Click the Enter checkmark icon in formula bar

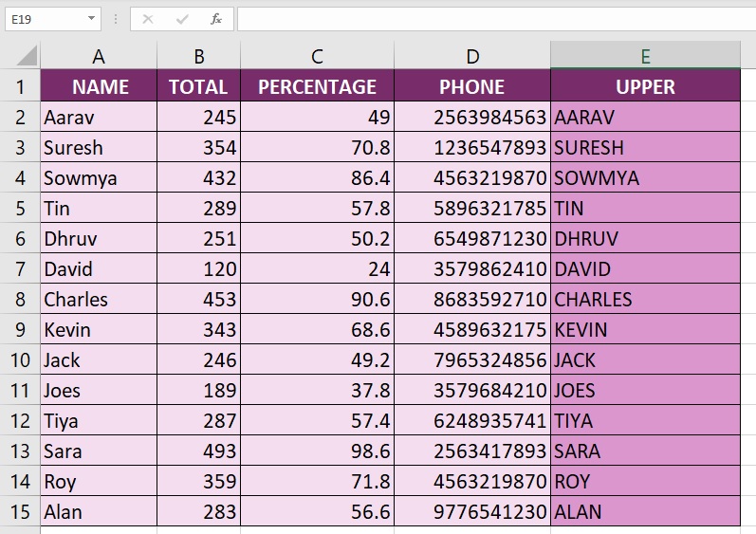coord(182,19)
